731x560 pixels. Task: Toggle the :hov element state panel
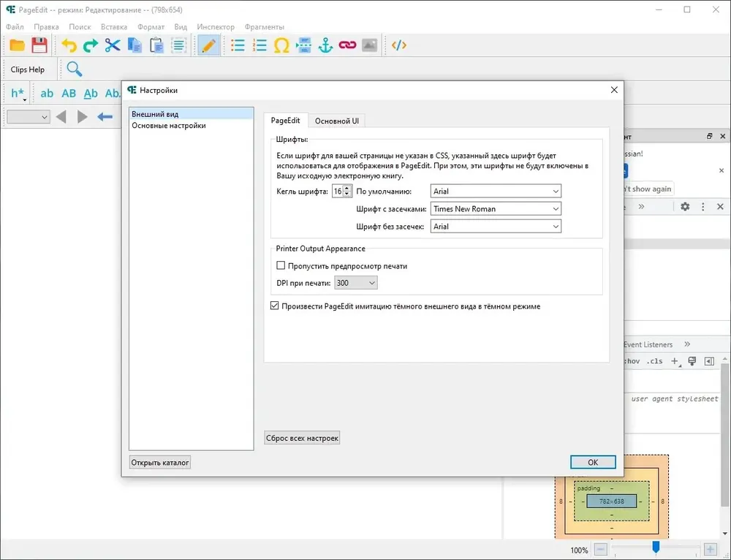tap(632, 361)
